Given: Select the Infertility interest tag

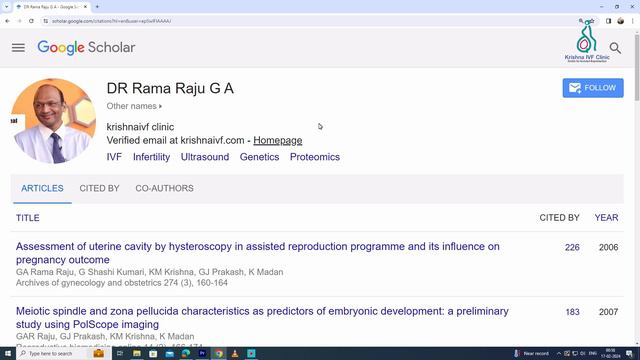Looking at the screenshot, I should tap(151, 157).
